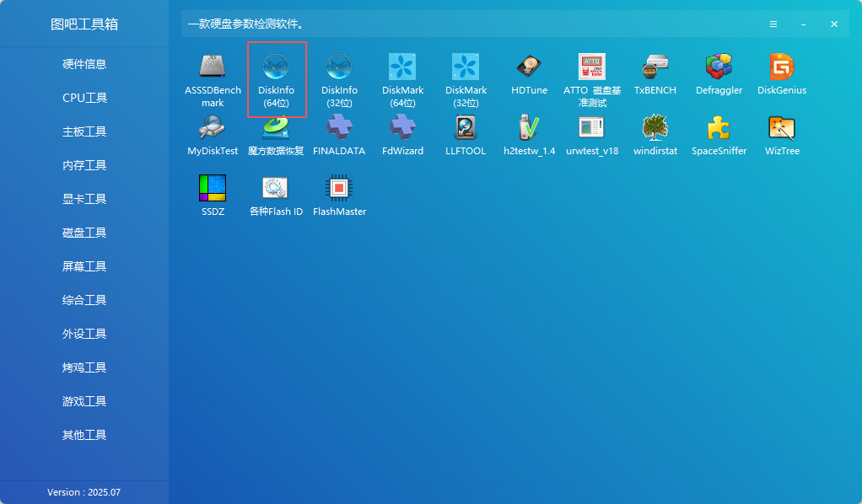Launch 魔方数据恢复 tool

(276, 135)
